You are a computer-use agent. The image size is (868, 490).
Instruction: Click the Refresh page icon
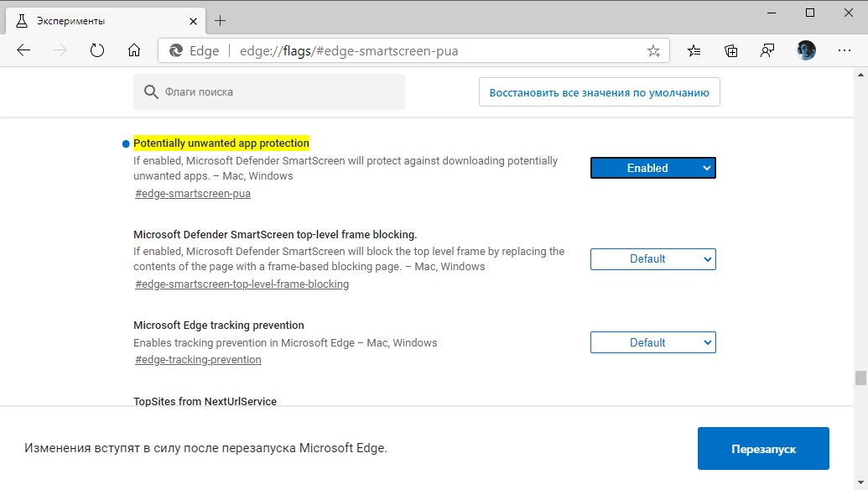click(96, 50)
